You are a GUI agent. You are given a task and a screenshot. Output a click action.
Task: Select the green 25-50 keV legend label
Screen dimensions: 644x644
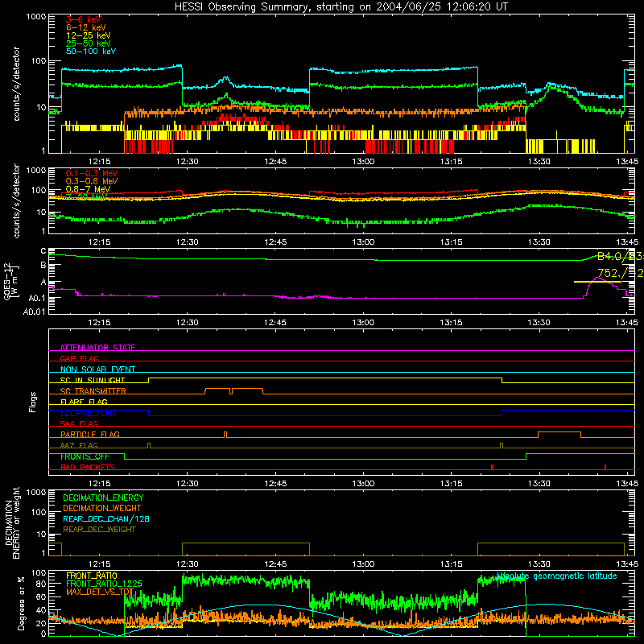(88, 43)
